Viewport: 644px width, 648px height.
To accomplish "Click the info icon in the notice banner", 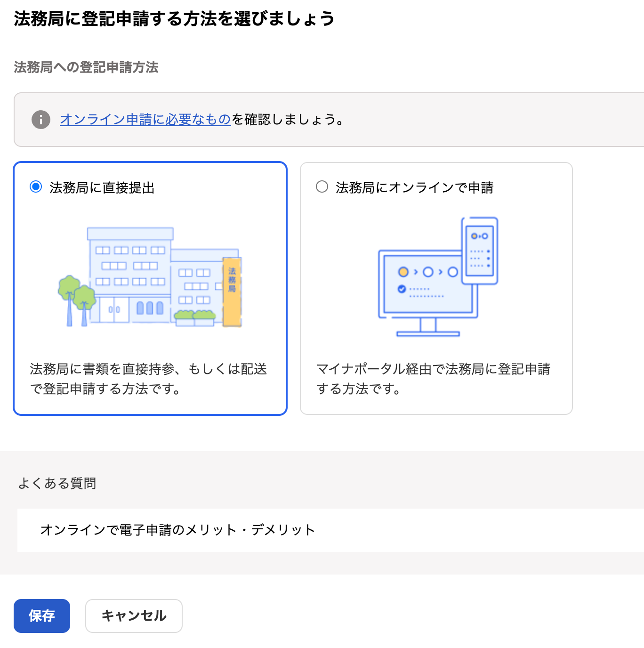I will [x=41, y=119].
